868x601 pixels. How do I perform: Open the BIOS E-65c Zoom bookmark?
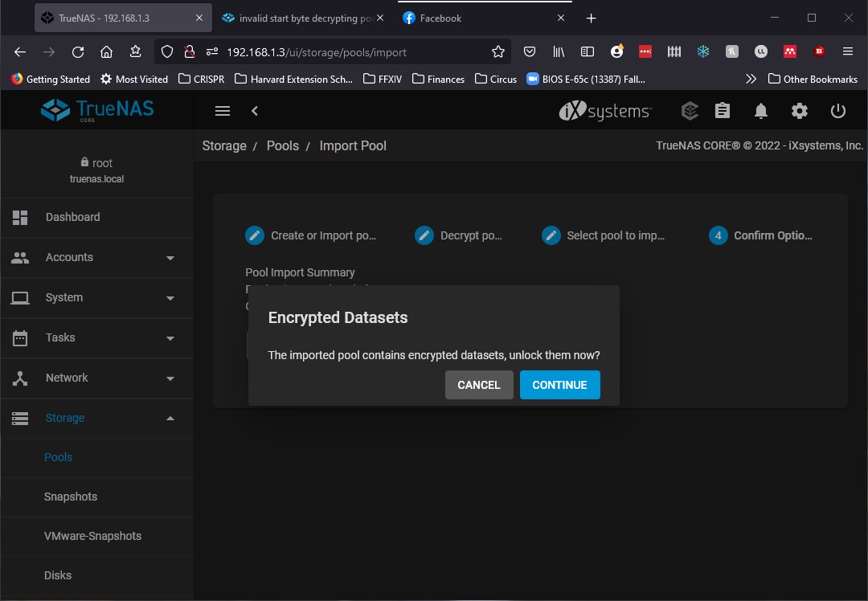tap(586, 79)
